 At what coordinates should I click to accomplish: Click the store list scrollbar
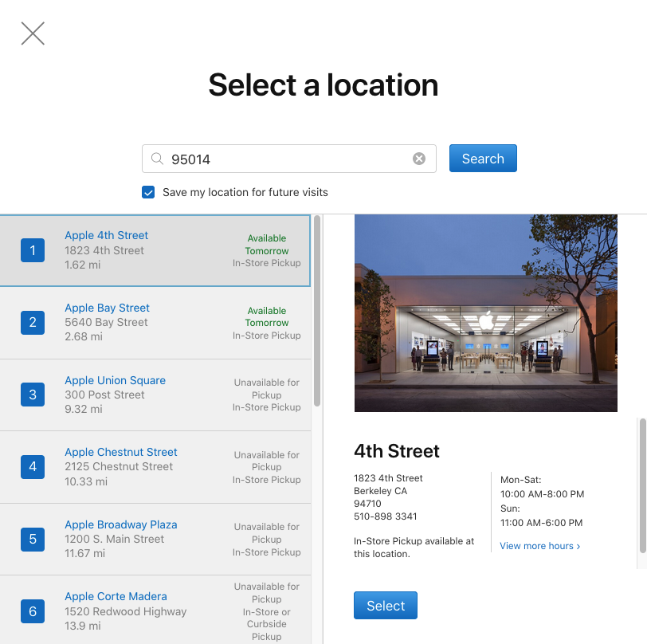[317, 311]
